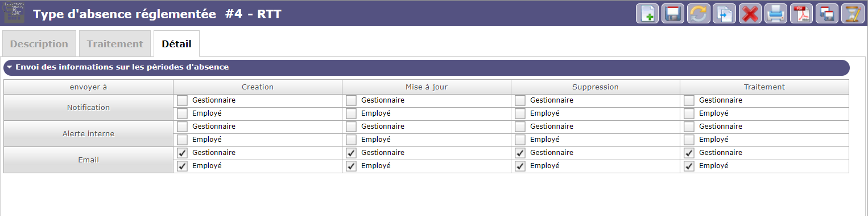Save with the floppy disk icon
Screen dimensions: 868x216
coord(673,13)
